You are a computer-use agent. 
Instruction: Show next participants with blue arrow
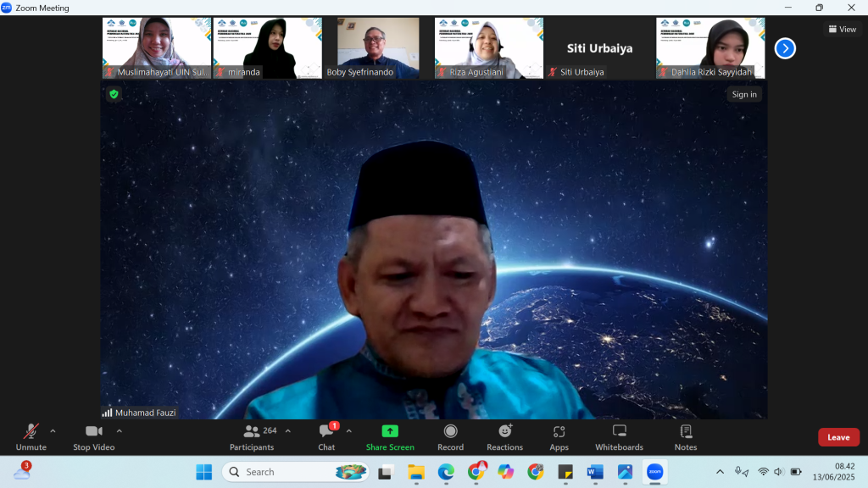coord(785,48)
